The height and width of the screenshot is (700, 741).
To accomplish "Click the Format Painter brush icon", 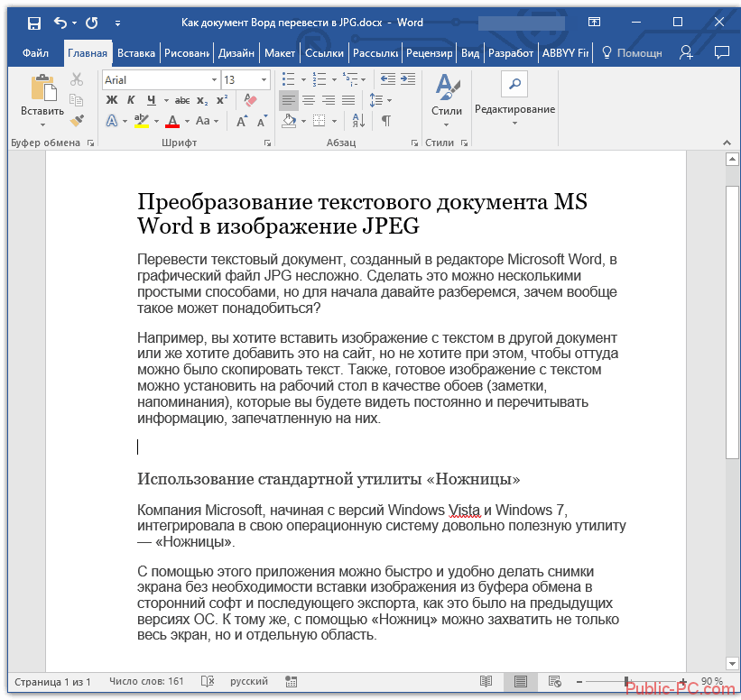I will (77, 120).
